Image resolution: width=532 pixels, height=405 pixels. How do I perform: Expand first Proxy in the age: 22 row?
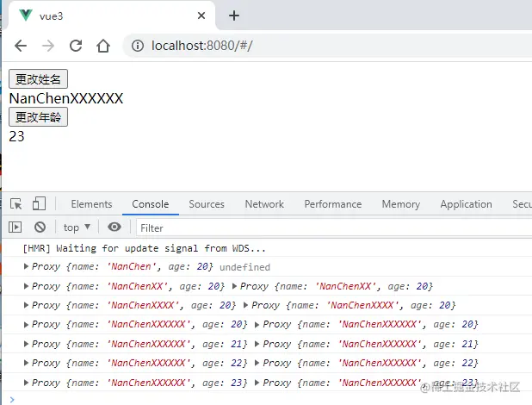click(x=26, y=363)
